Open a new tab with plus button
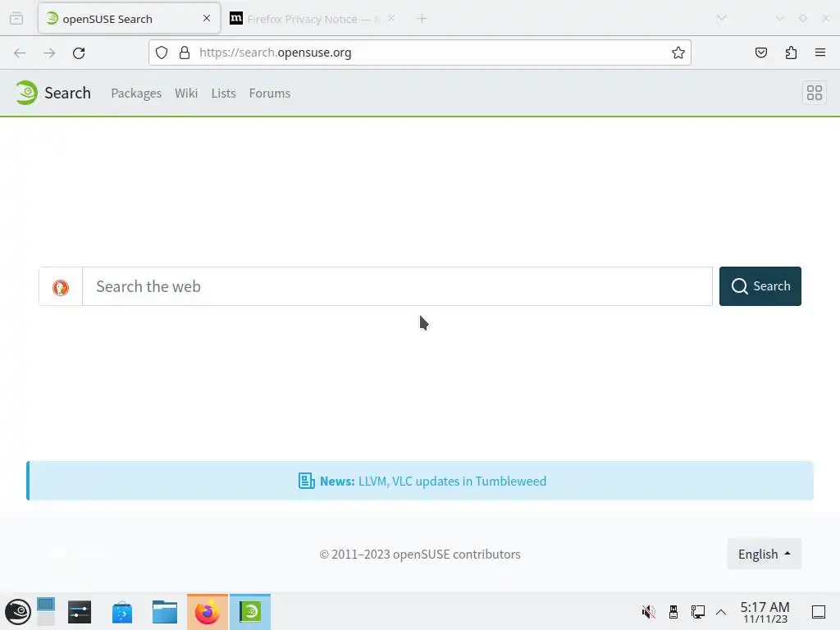This screenshot has width=840, height=630. point(422,19)
